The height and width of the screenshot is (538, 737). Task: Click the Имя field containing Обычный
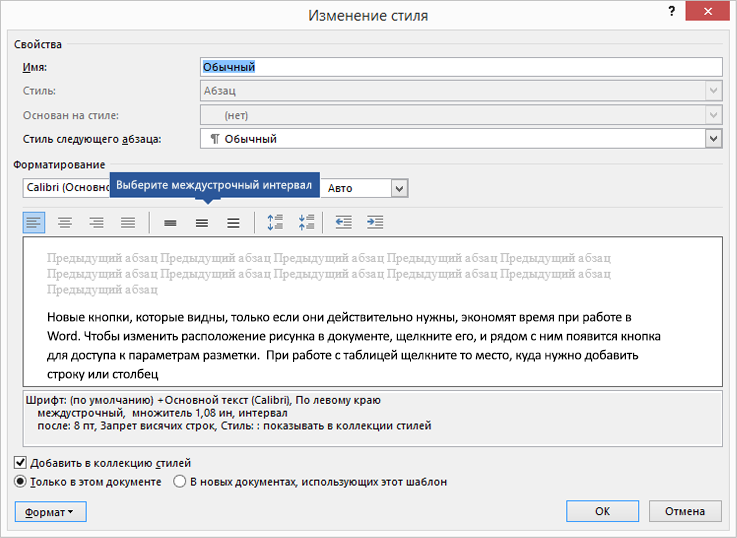click(x=461, y=67)
